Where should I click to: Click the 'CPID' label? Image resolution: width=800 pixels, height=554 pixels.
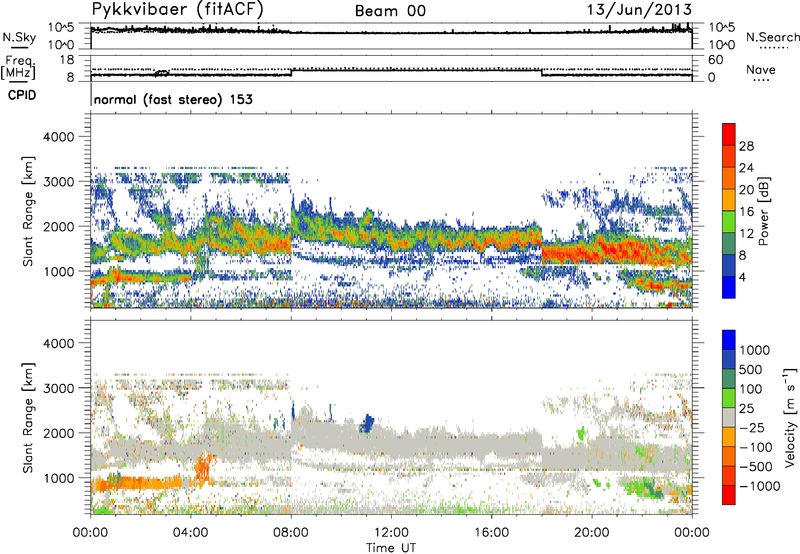tap(22, 95)
